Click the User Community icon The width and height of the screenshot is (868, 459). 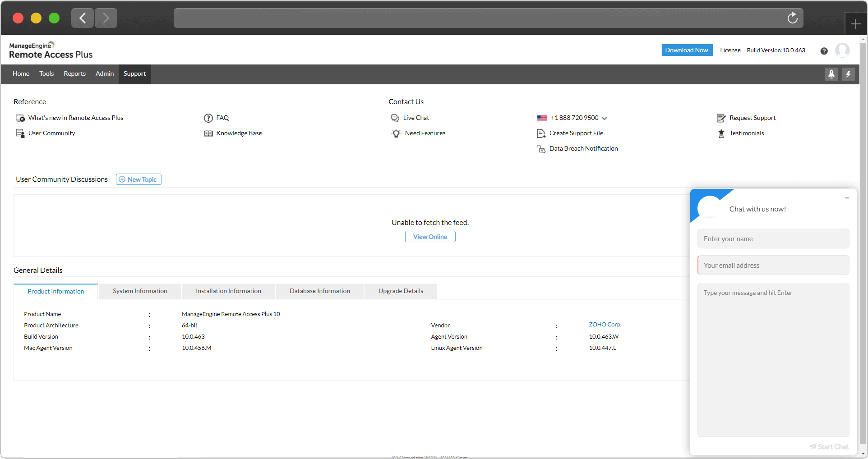(20, 133)
